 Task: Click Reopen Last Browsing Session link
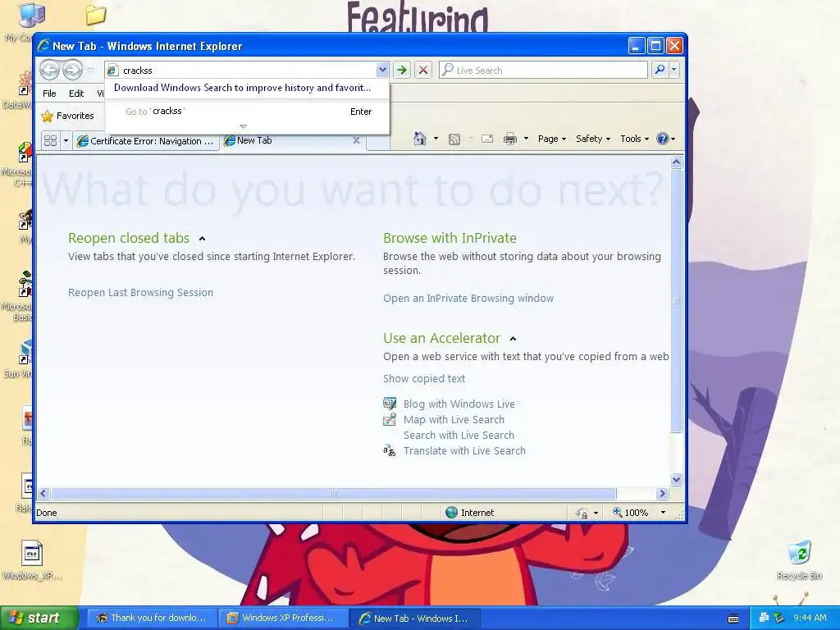140,293
